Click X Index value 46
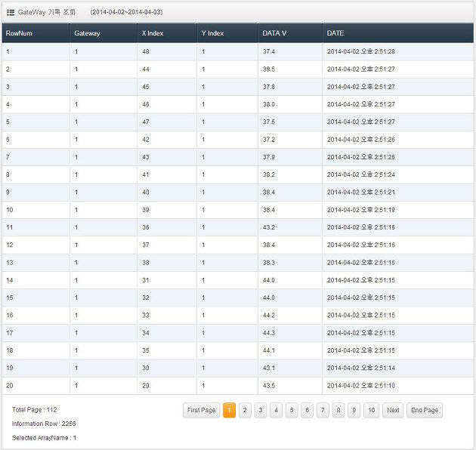The height and width of the screenshot is (450, 476). (x=146, y=104)
